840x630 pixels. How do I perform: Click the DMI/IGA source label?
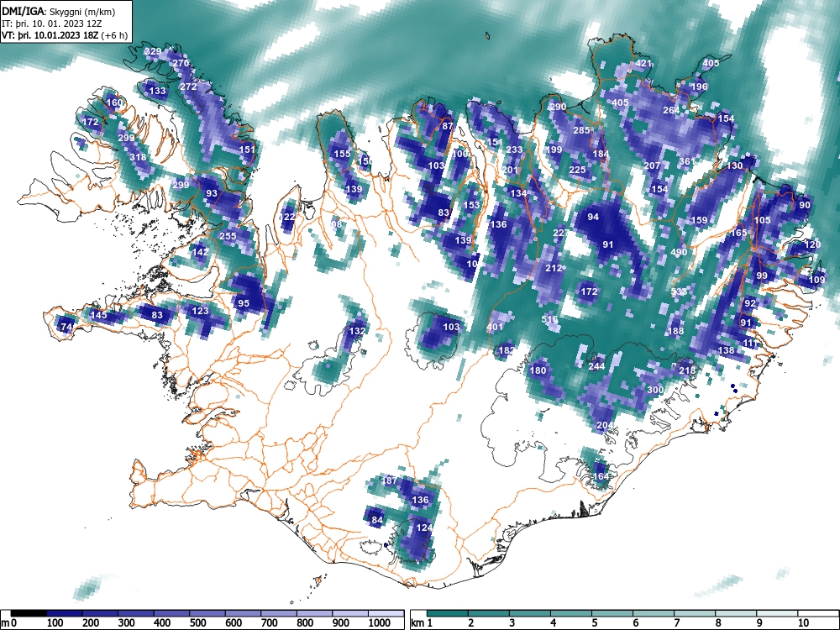pyautogui.click(x=24, y=11)
